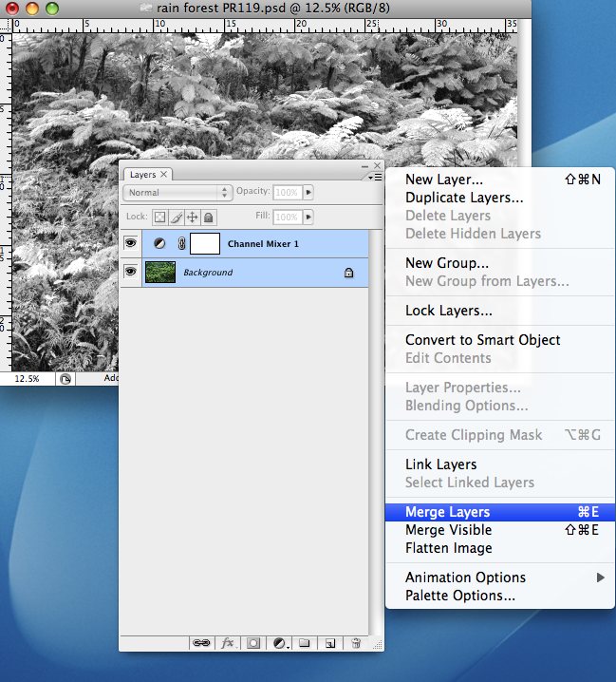Screen dimensions: 616x682
Task: Click the Channel Mixer 1 layer mask thumbnail
Action: [205, 244]
